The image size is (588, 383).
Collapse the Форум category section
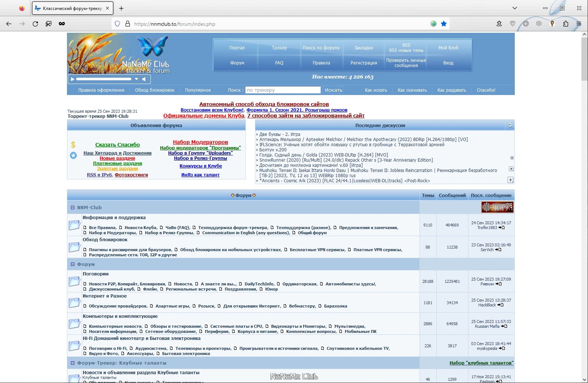coord(72,264)
